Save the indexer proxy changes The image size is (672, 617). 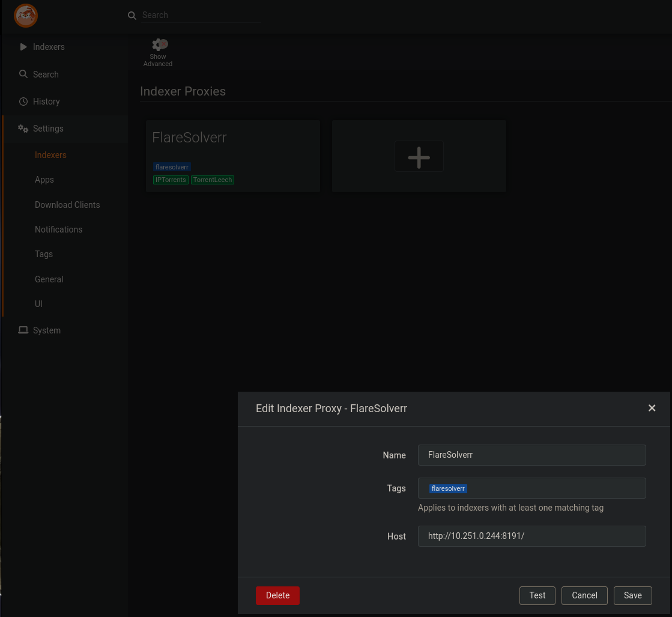coord(632,595)
